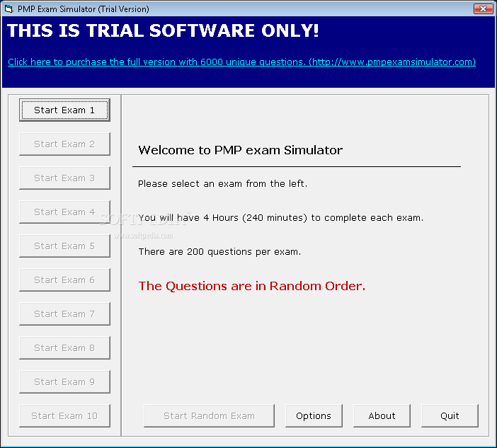This screenshot has height=448, width=497.
Task: Choose the Start Exam 3 button
Action: tap(64, 178)
